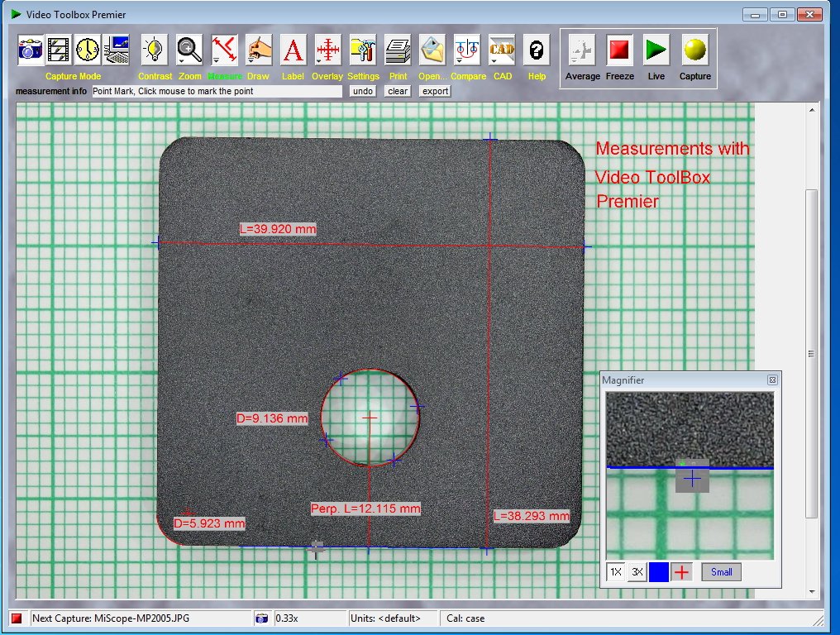Select the Draw tool

(x=259, y=50)
